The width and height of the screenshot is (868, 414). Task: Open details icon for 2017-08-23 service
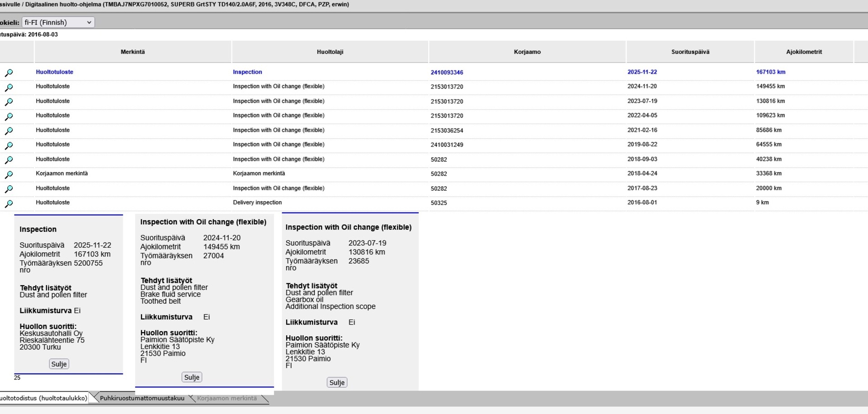9,189
